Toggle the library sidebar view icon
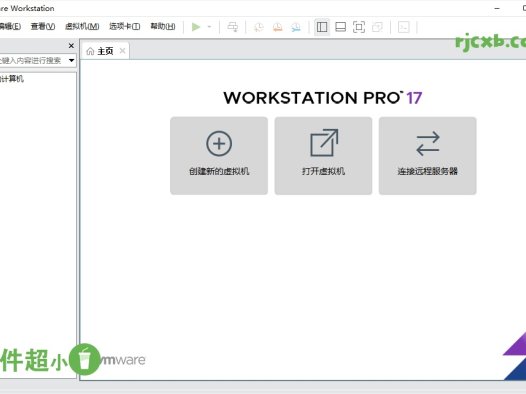Screen dimensions: 526x394 [x=322, y=27]
